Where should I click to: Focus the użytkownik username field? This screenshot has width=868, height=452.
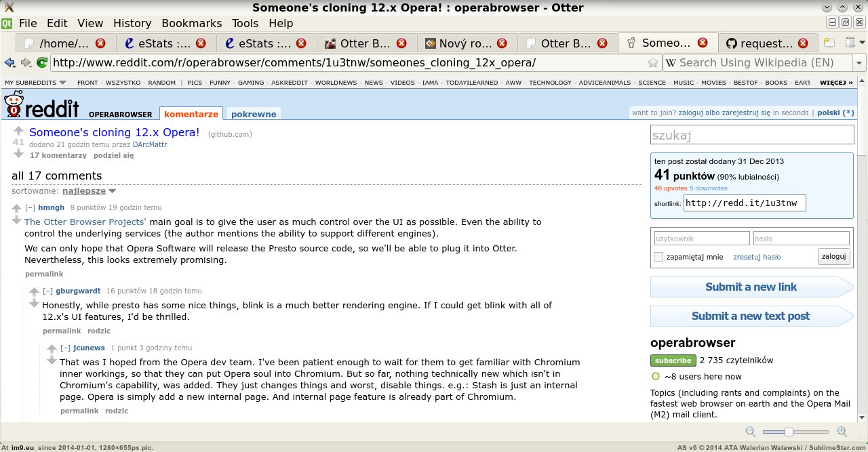[701, 239]
